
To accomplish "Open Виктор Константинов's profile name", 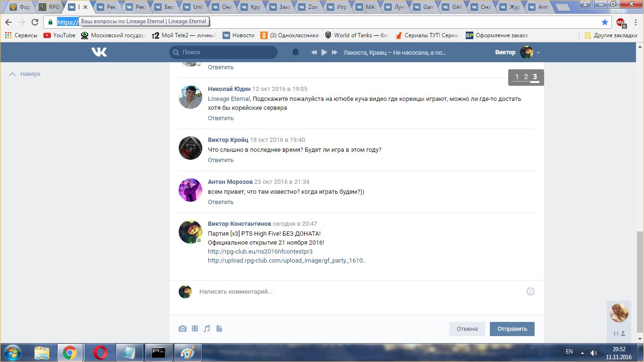I will [x=239, y=224].
